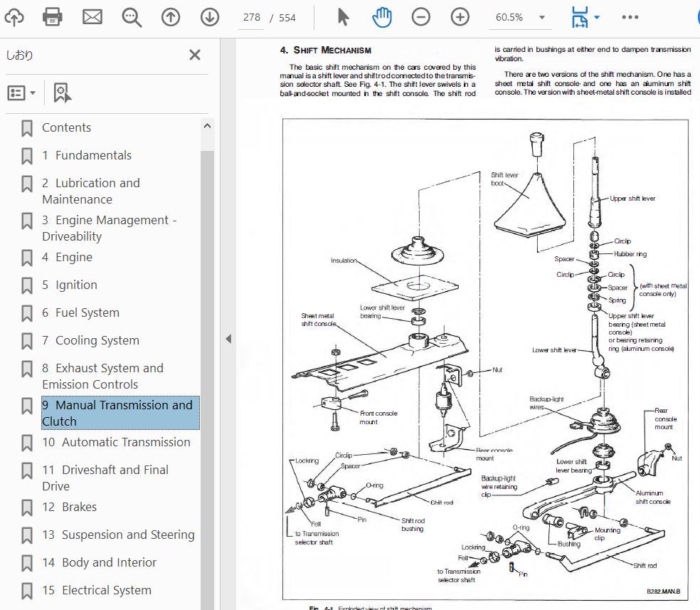Click bookmark icon beside 14 Body and Interior

tap(27, 562)
